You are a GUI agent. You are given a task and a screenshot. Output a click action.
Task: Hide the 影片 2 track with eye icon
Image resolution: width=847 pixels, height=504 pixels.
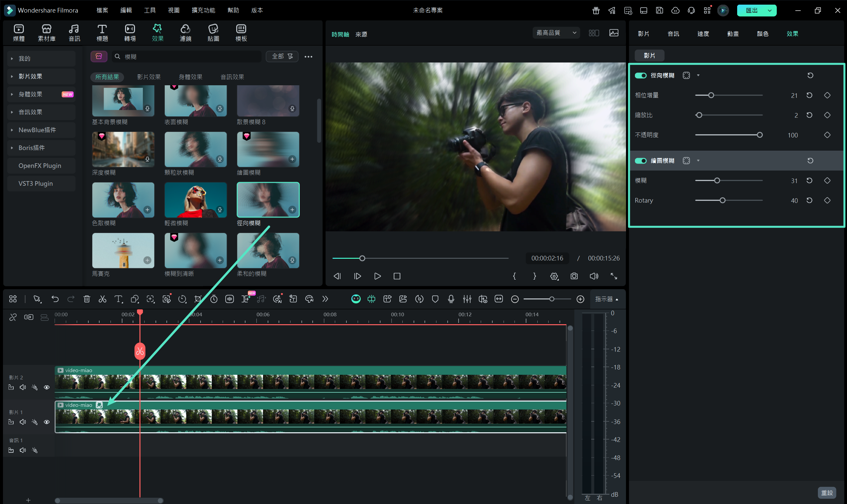[47, 387]
